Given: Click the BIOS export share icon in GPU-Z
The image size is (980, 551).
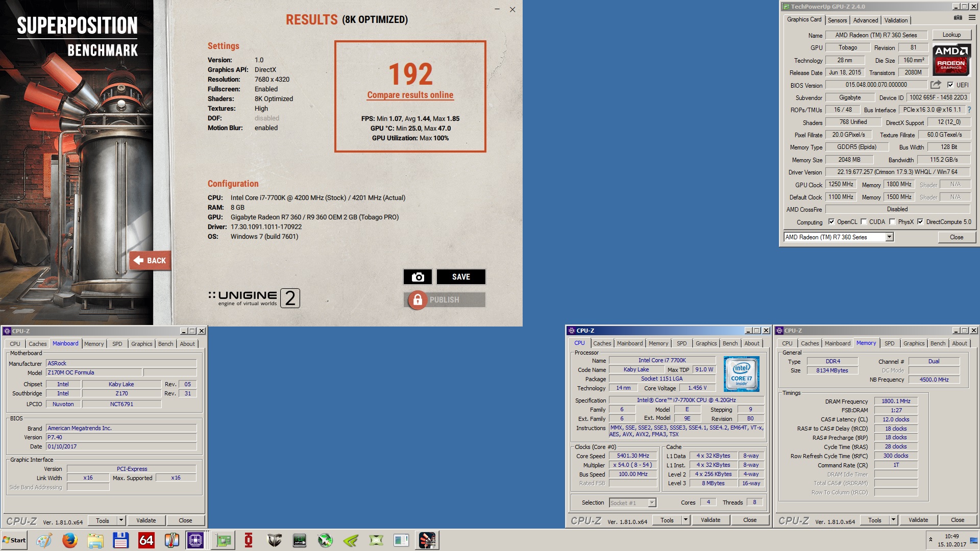Looking at the screenshot, I should point(936,85).
